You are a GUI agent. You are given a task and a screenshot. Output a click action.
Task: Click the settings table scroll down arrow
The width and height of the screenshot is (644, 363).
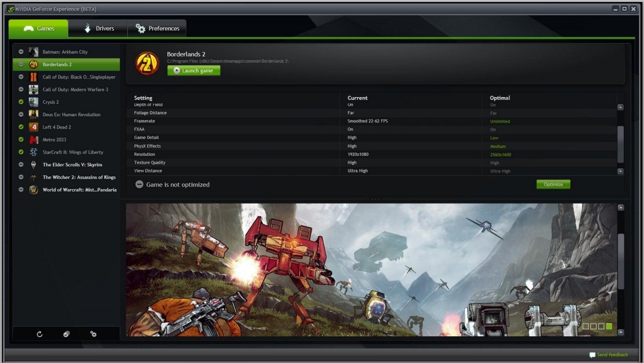tap(621, 171)
